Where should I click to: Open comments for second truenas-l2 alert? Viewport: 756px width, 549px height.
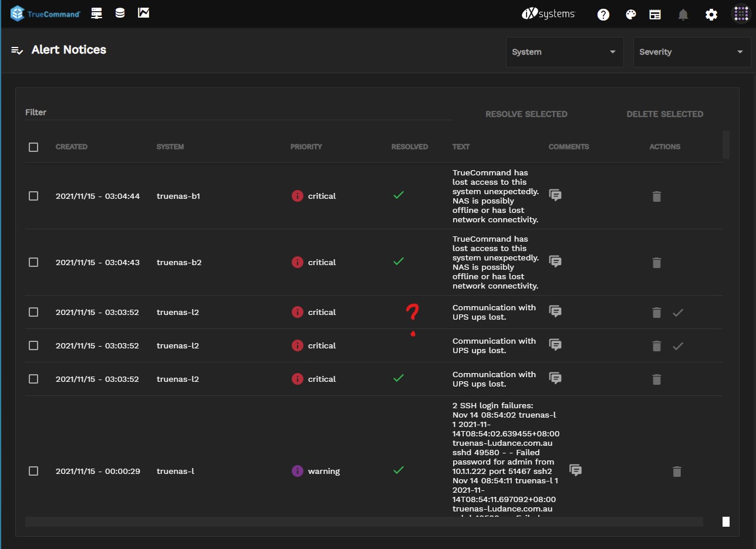tap(555, 345)
